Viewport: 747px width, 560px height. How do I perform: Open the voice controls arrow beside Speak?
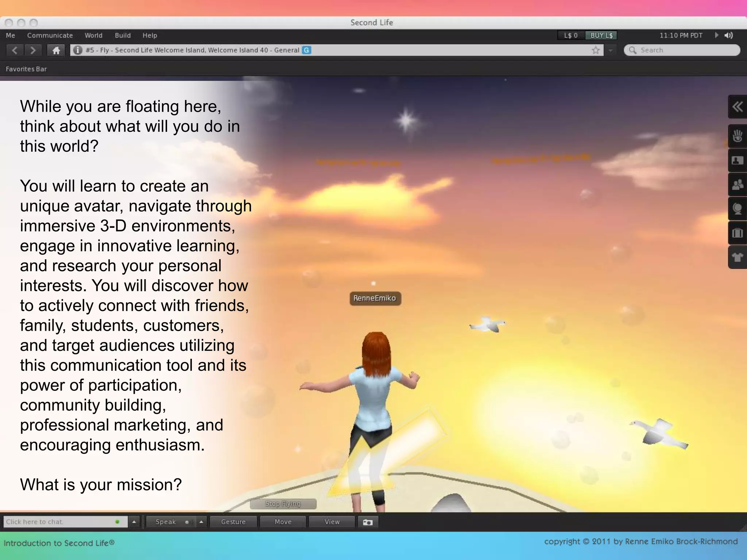[x=201, y=522]
